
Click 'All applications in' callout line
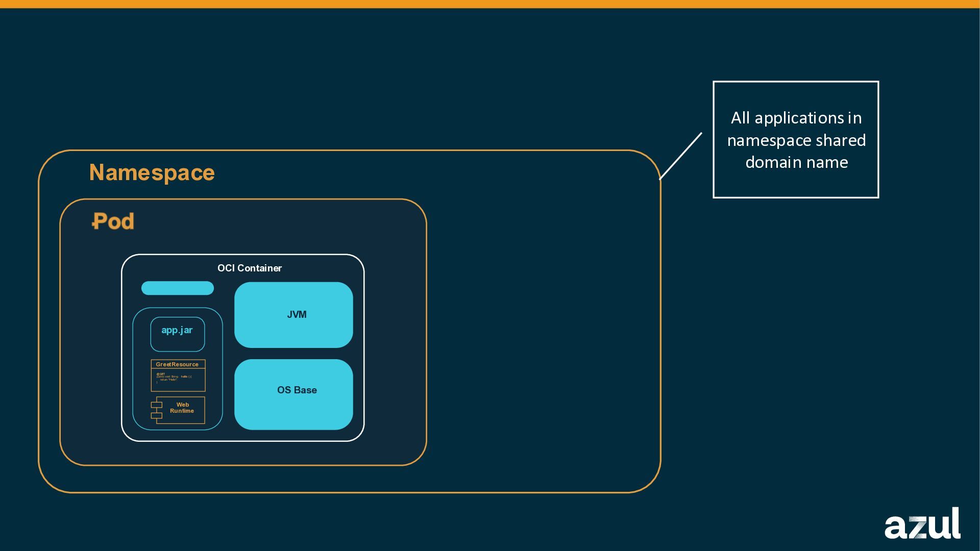click(796, 118)
